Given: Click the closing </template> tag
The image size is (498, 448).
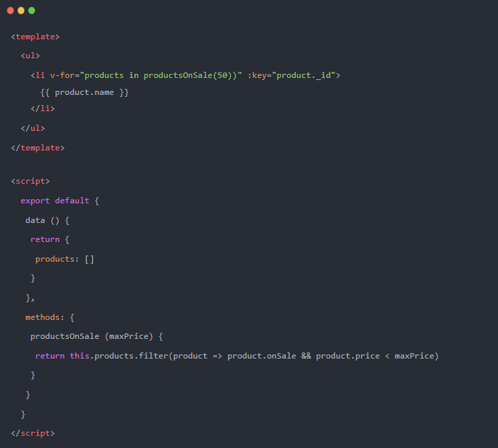Looking at the screenshot, I should pos(38,147).
